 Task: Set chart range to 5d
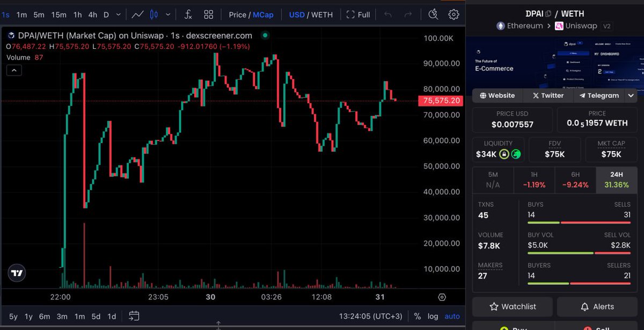tap(96, 316)
